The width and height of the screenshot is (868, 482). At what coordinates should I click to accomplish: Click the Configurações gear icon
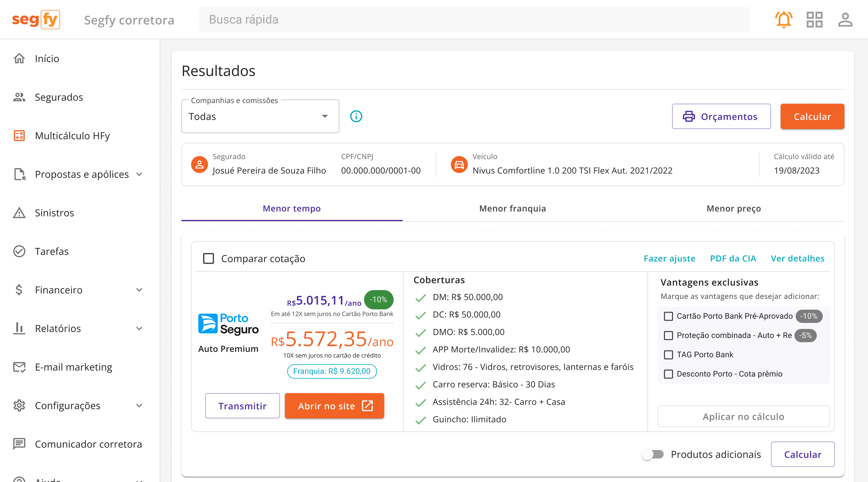[x=19, y=405]
